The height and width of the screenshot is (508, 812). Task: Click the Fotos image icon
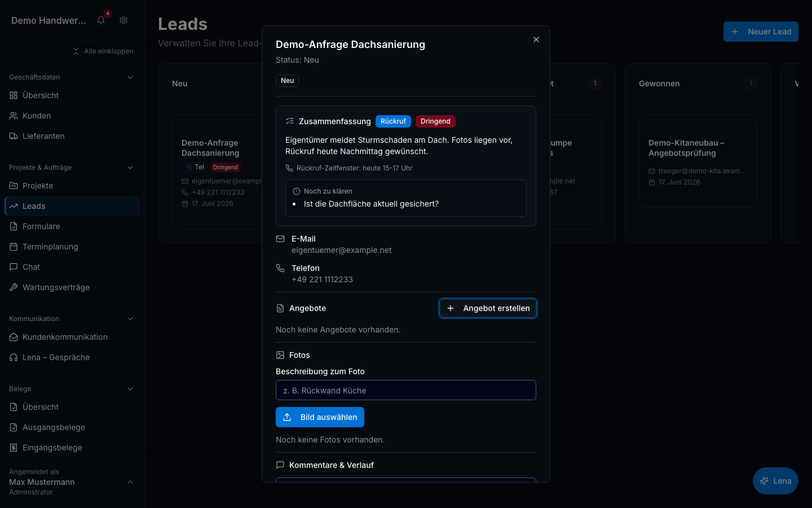pyautogui.click(x=280, y=355)
